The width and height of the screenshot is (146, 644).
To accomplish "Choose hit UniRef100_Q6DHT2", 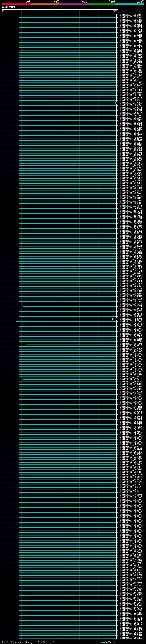I will click(x=131, y=324).
